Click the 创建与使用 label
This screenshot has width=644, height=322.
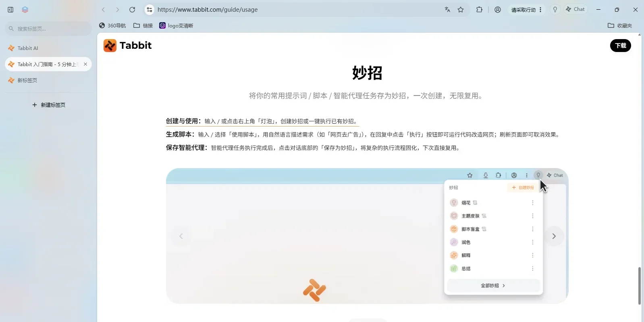[183, 121]
